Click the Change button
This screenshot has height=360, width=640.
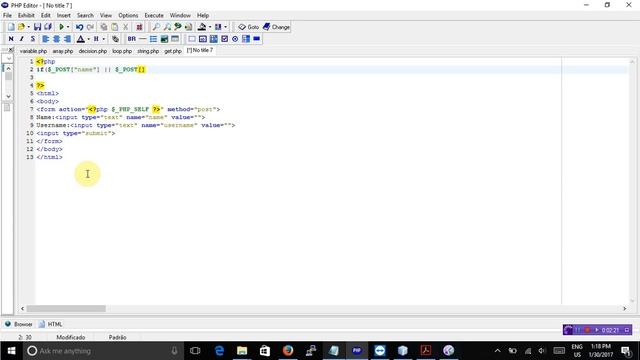click(276, 27)
